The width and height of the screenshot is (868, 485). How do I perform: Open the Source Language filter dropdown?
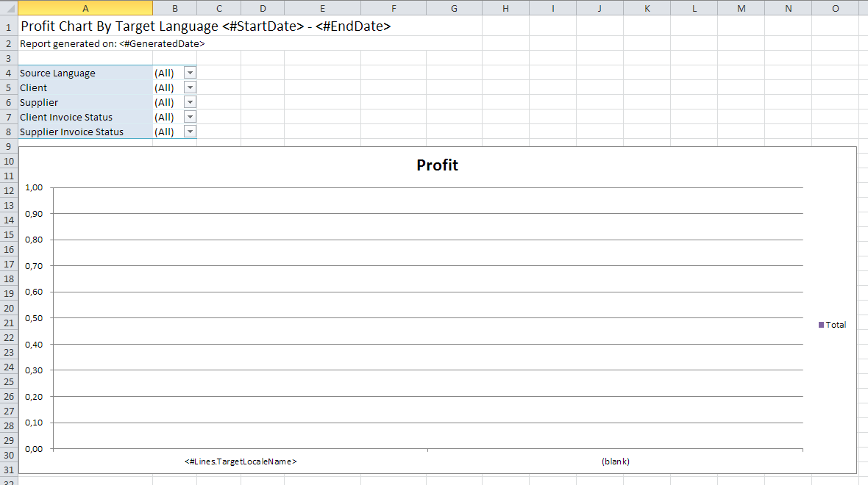(190, 73)
